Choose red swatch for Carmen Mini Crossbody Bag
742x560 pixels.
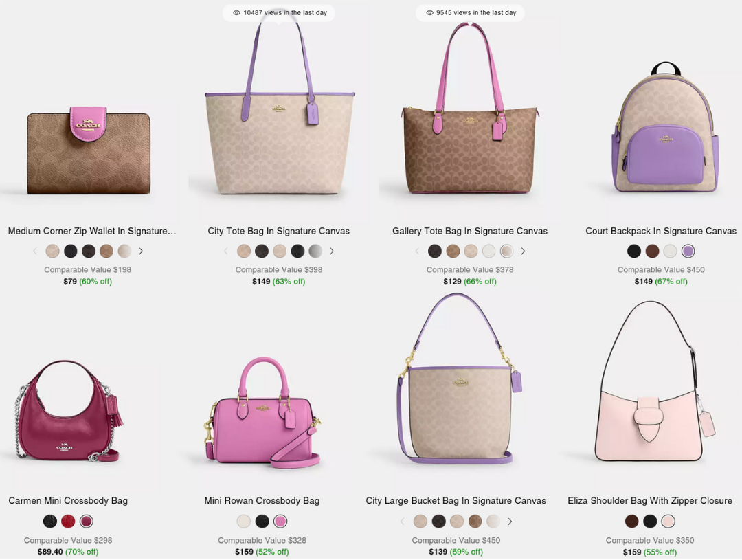click(x=68, y=522)
